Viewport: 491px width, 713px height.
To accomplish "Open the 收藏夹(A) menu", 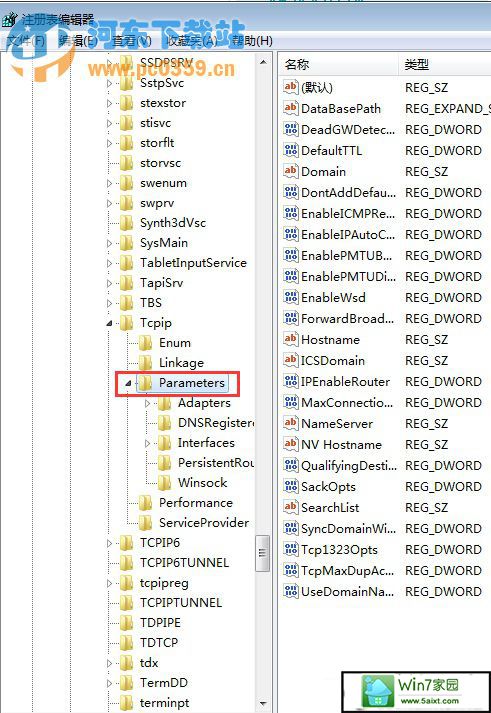I will (191, 41).
